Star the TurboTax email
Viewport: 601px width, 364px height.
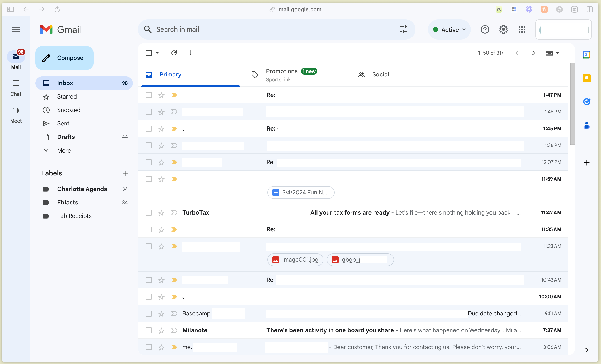pos(161,213)
